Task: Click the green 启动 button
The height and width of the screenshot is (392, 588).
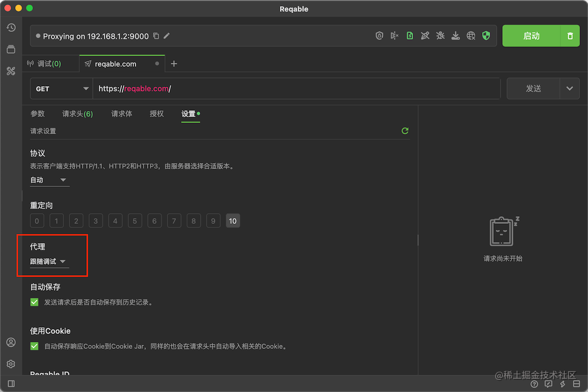Action: tap(531, 36)
